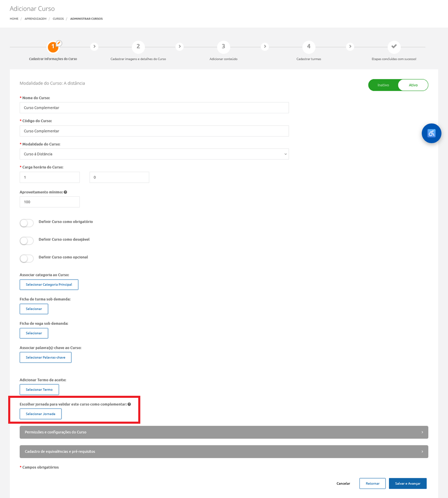Expand Cadastro de equivalências e pré-requisitos
The width and height of the screenshot is (448, 498).
pos(224,452)
